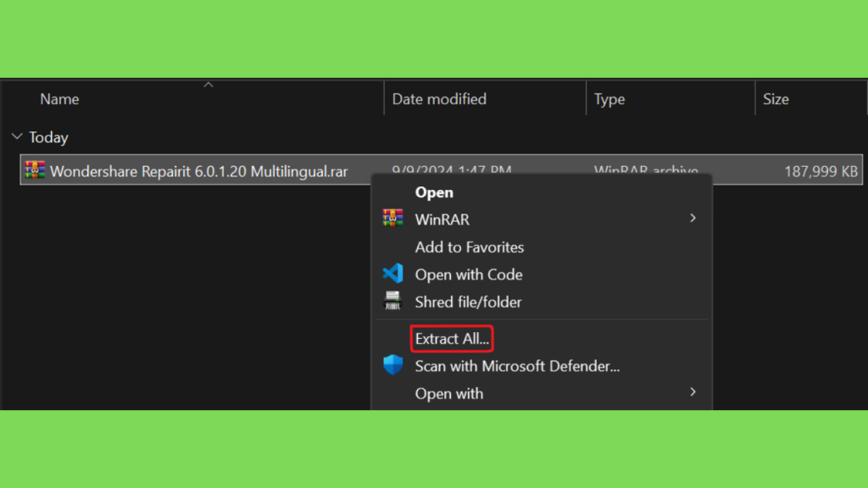Select the Open with menu entry

click(449, 394)
